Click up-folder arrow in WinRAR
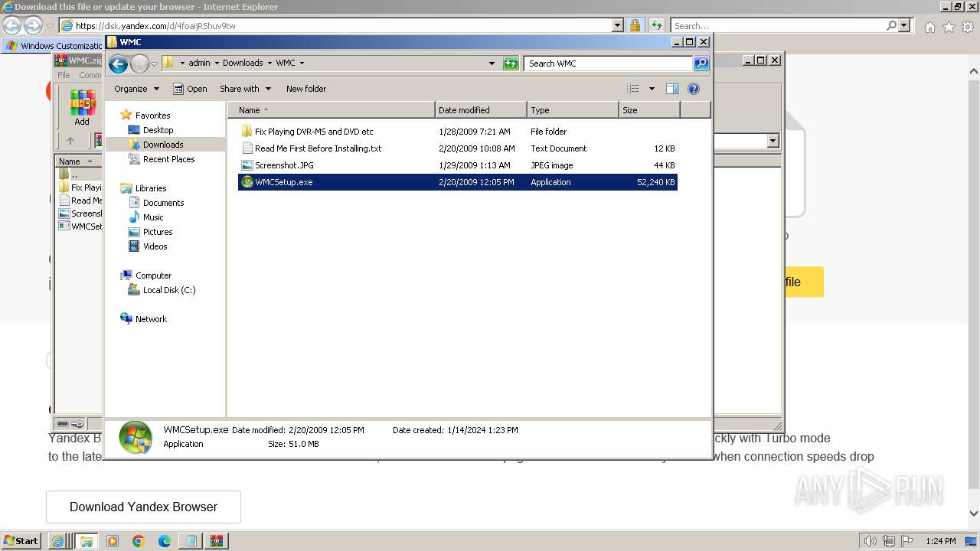The image size is (980, 551). 70,141
